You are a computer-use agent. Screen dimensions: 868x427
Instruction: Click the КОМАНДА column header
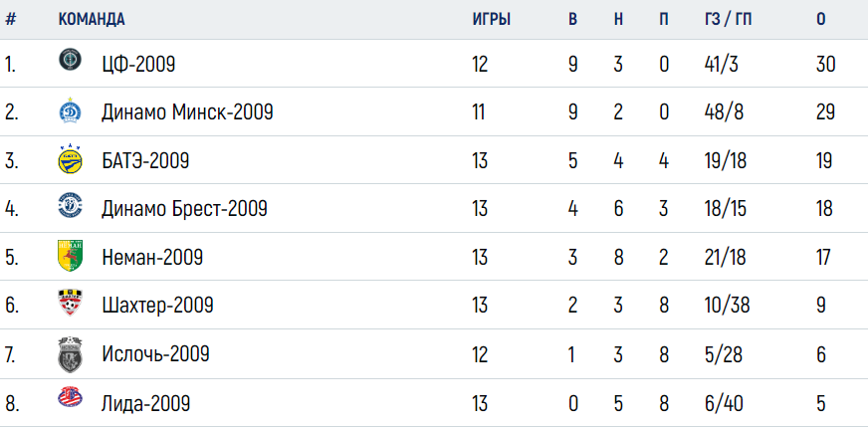[x=92, y=19]
